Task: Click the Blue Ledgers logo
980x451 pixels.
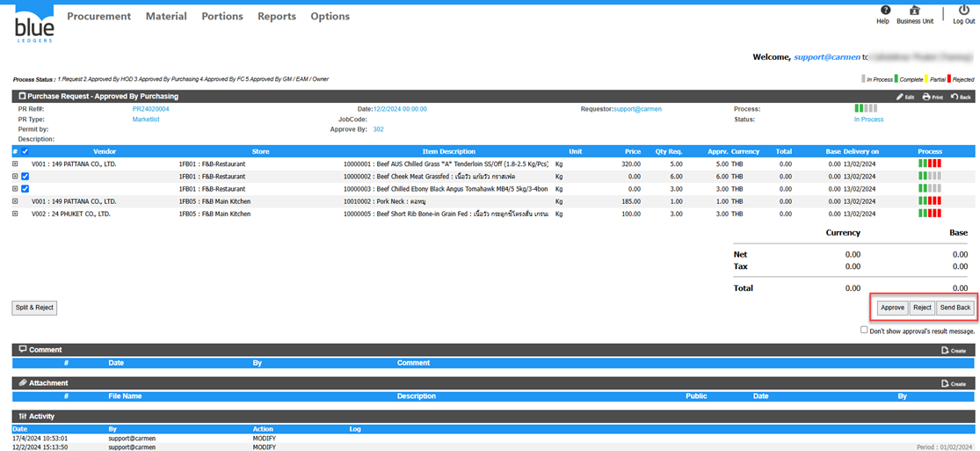Action: tap(34, 25)
